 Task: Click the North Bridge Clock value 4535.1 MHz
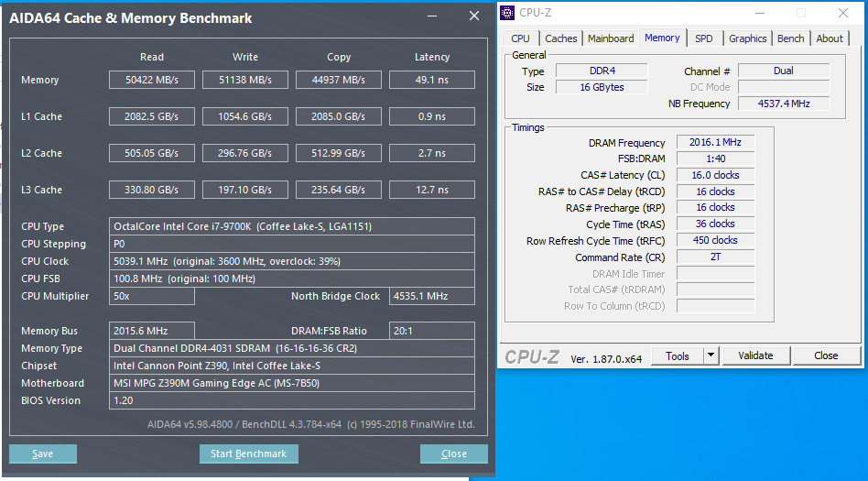[432, 296]
